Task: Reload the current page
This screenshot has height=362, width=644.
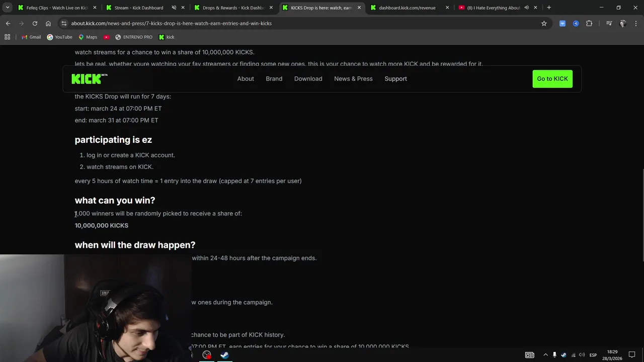Action: (x=35, y=23)
